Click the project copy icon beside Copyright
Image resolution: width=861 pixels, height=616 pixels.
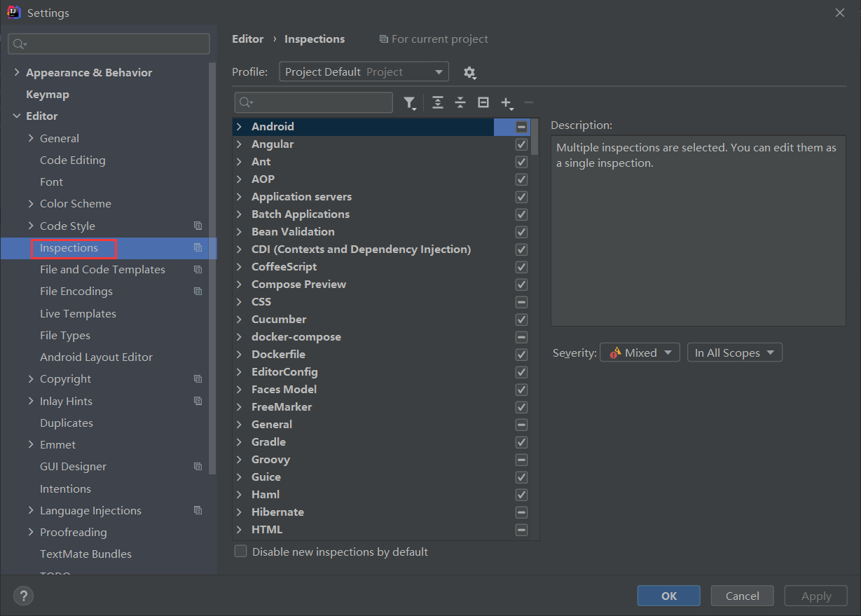(198, 378)
